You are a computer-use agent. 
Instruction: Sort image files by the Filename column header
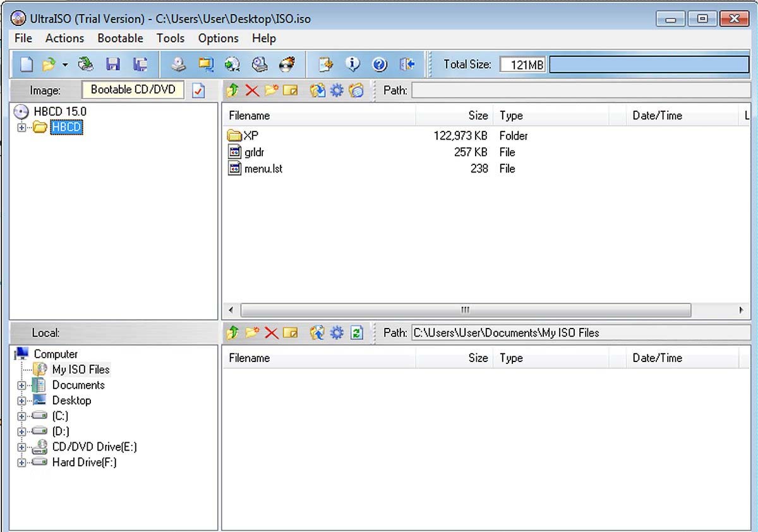319,116
